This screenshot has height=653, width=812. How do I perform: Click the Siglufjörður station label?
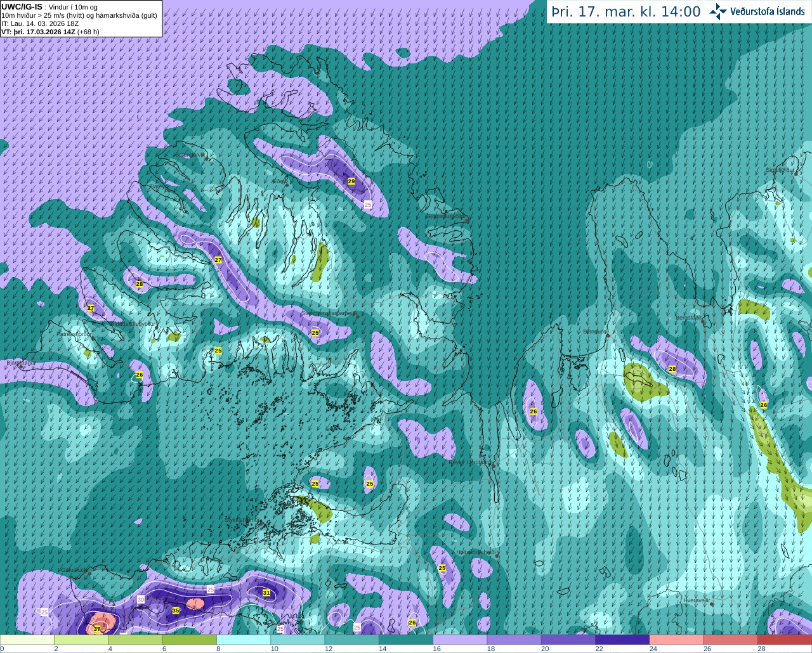pos(780,170)
